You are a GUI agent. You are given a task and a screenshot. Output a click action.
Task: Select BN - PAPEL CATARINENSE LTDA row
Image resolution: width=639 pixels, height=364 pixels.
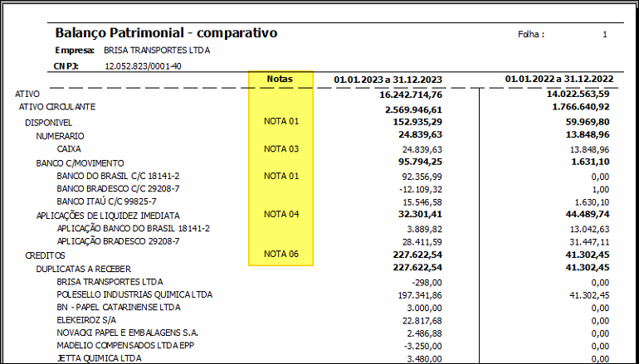tap(119, 308)
